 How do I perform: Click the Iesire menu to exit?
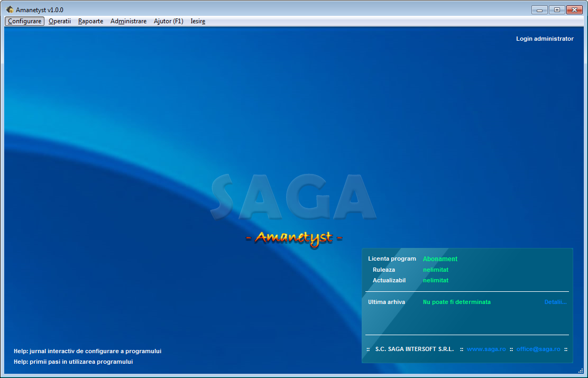pos(198,21)
